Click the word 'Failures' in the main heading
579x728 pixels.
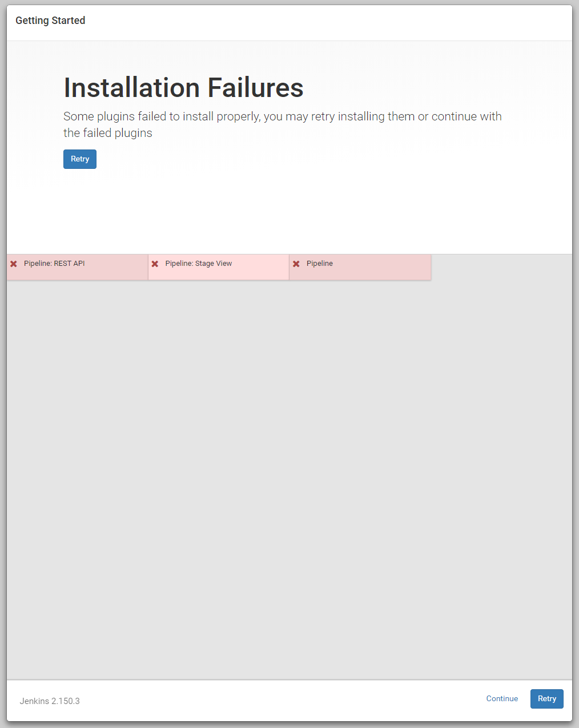(255, 88)
